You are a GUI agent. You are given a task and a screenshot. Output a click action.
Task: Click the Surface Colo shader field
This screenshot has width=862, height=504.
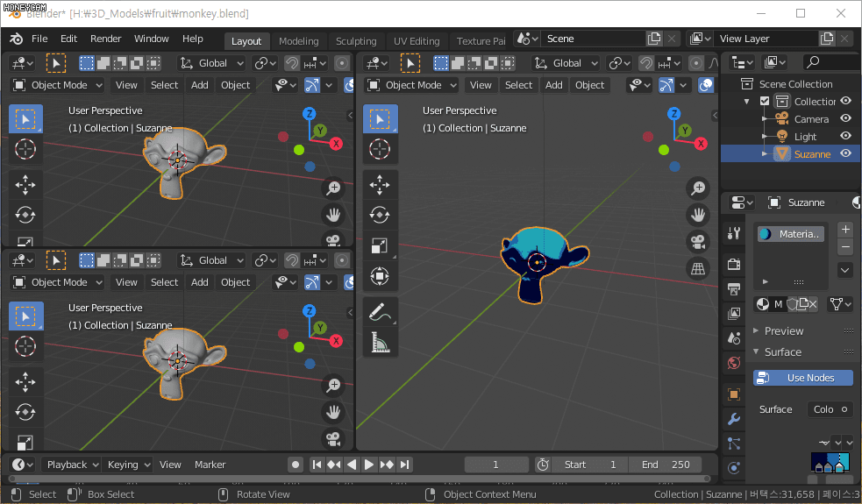(830, 409)
